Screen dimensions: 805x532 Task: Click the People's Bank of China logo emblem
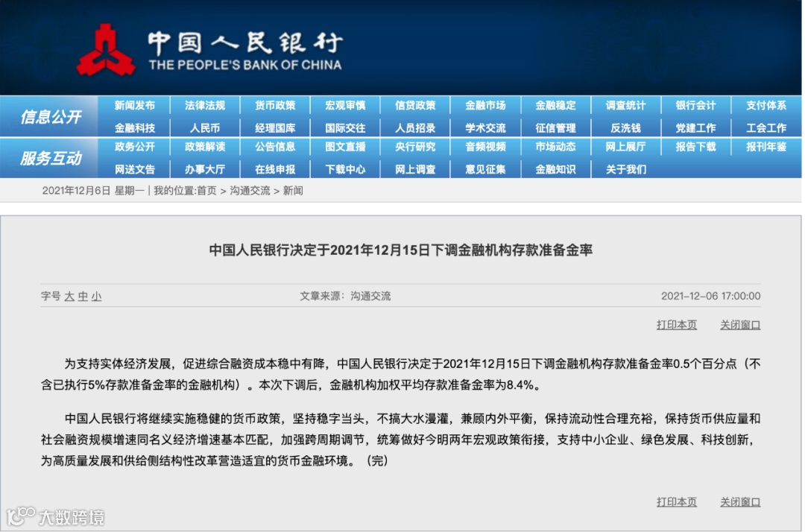[106, 50]
